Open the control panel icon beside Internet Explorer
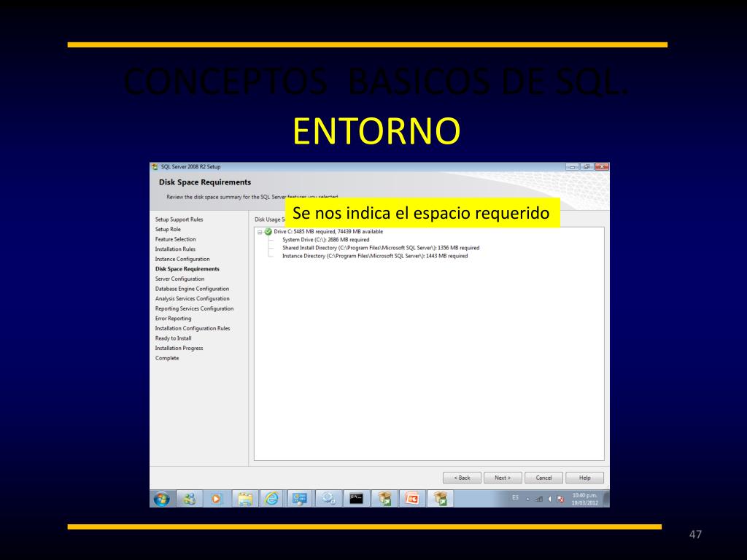Image resolution: width=747 pixels, height=560 pixels. click(x=300, y=499)
